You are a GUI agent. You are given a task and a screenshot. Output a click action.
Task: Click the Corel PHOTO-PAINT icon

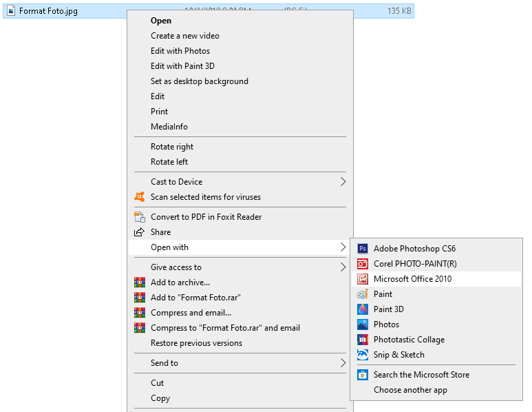(x=363, y=264)
